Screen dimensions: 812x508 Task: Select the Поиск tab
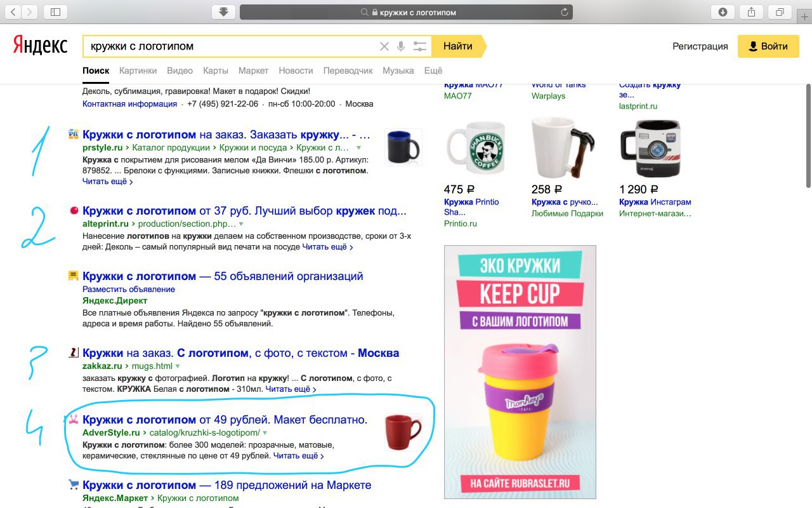96,70
